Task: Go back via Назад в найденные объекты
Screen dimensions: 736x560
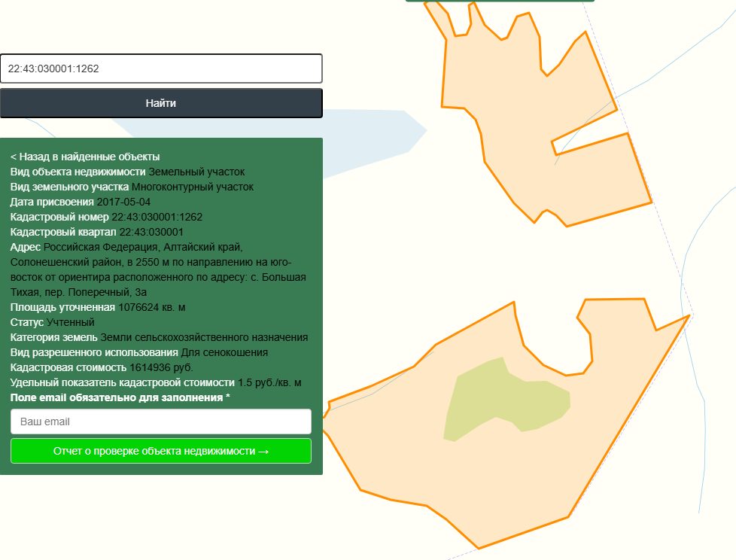Action: (x=85, y=157)
